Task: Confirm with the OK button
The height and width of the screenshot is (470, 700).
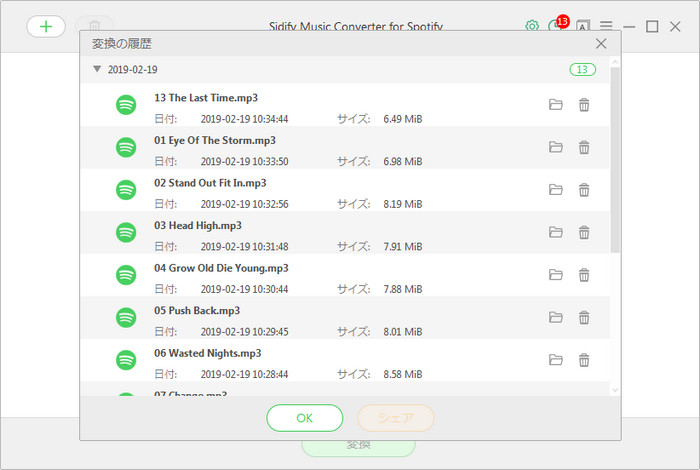Action: [304, 418]
